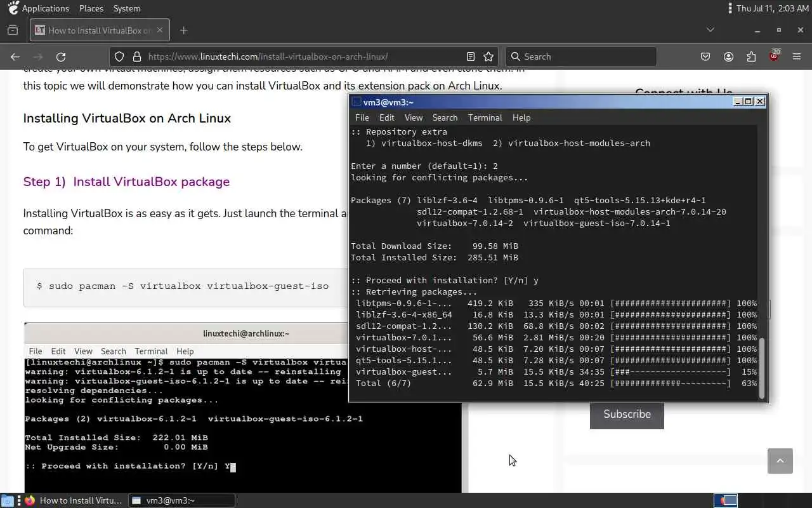Open terminal window Terminal menu
Viewport: 812px width, 508px height.
[485, 117]
